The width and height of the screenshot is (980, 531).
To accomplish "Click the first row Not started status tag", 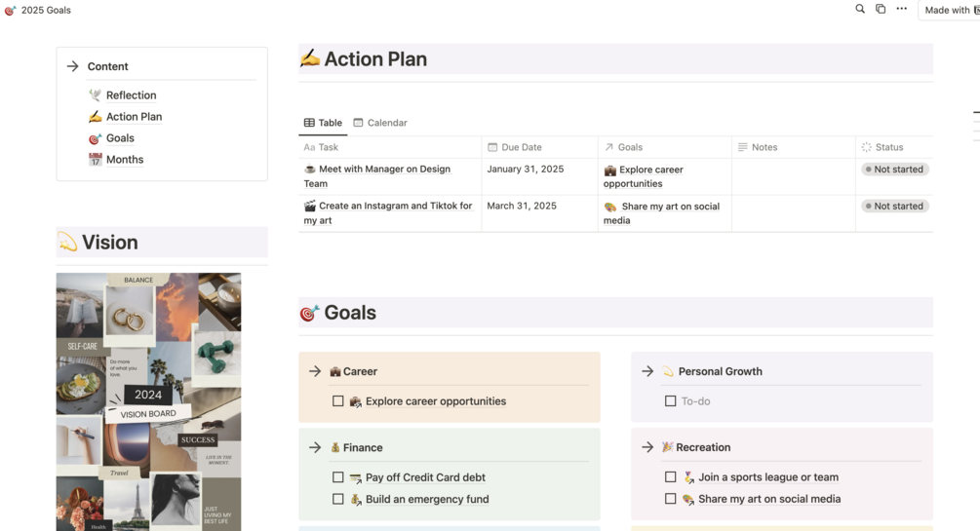I will 895,170.
